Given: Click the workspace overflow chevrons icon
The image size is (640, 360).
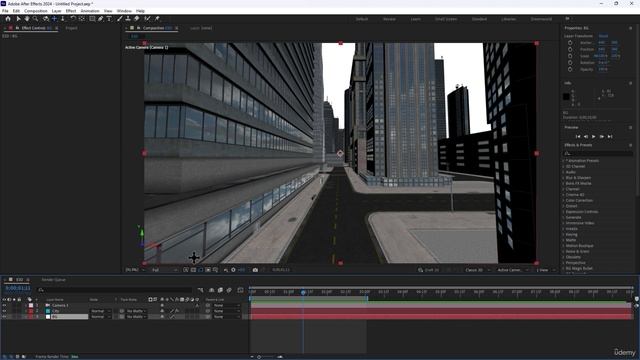Looking at the screenshot, I should tap(567, 19).
